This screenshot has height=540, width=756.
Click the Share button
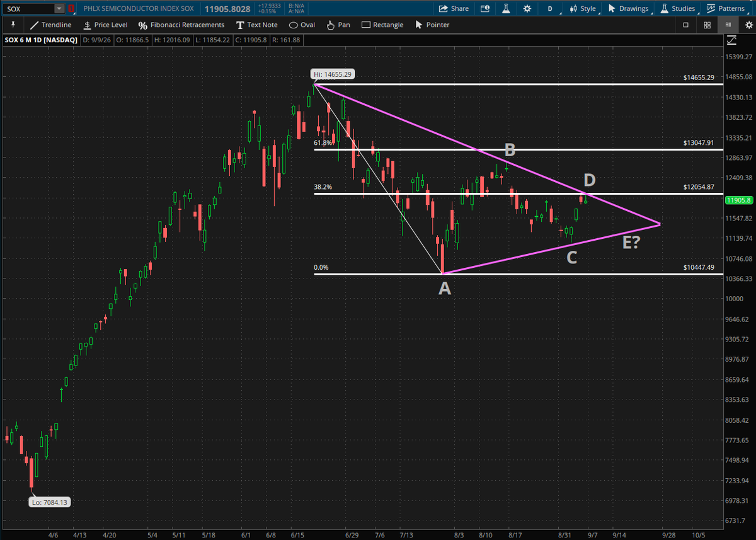click(453, 9)
